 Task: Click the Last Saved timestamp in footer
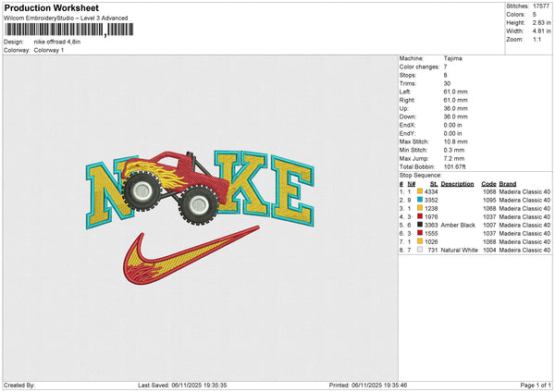[x=181, y=385]
